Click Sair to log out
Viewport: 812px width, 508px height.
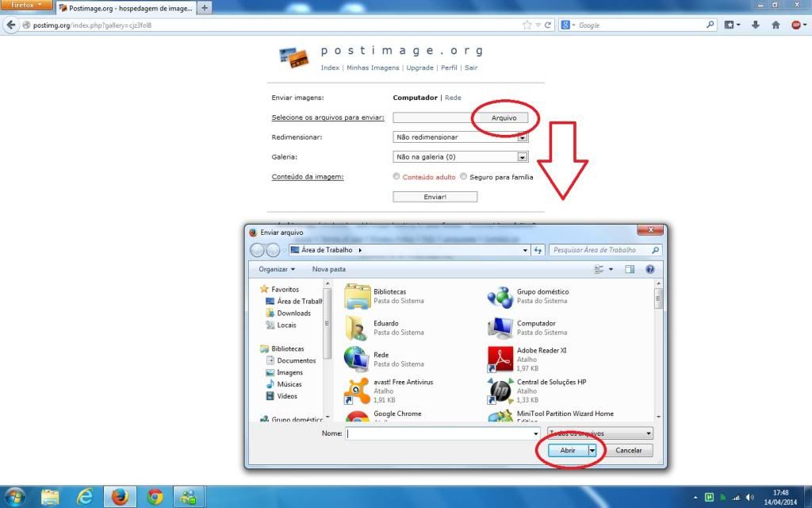(x=471, y=67)
